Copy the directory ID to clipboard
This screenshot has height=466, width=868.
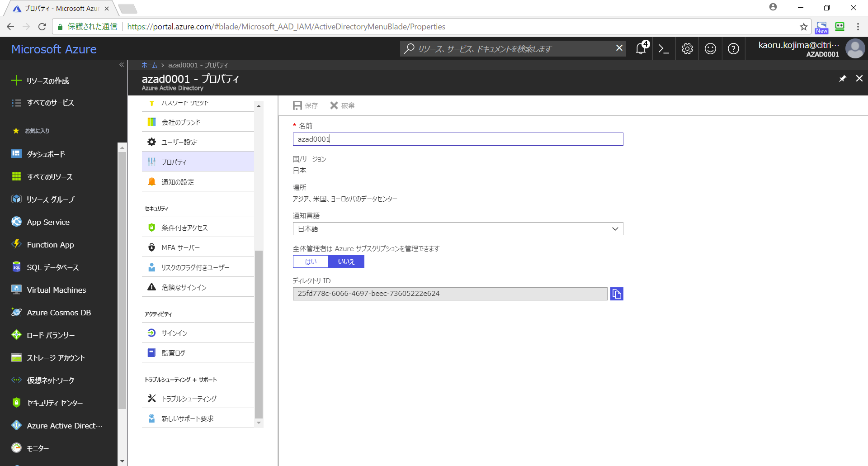pos(617,294)
